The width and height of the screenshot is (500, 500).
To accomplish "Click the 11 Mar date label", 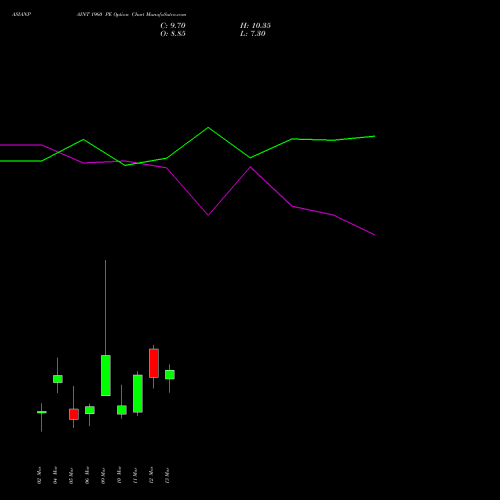I will (x=135, y=475).
